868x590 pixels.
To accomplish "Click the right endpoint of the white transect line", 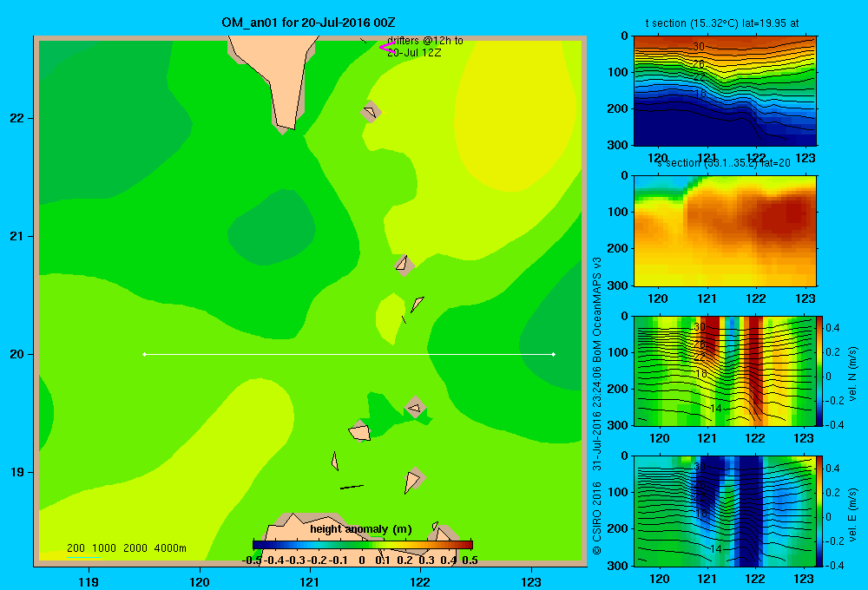I will pos(554,354).
